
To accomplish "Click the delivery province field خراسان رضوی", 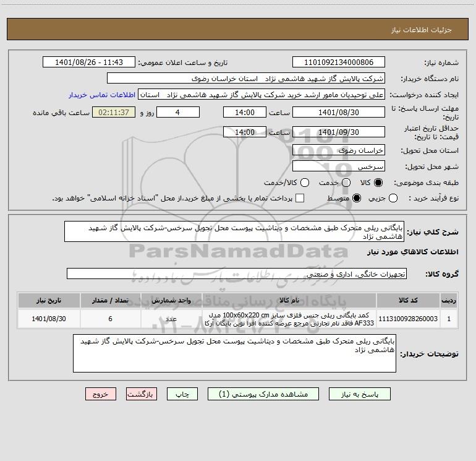I will pyautogui.click(x=339, y=150).
